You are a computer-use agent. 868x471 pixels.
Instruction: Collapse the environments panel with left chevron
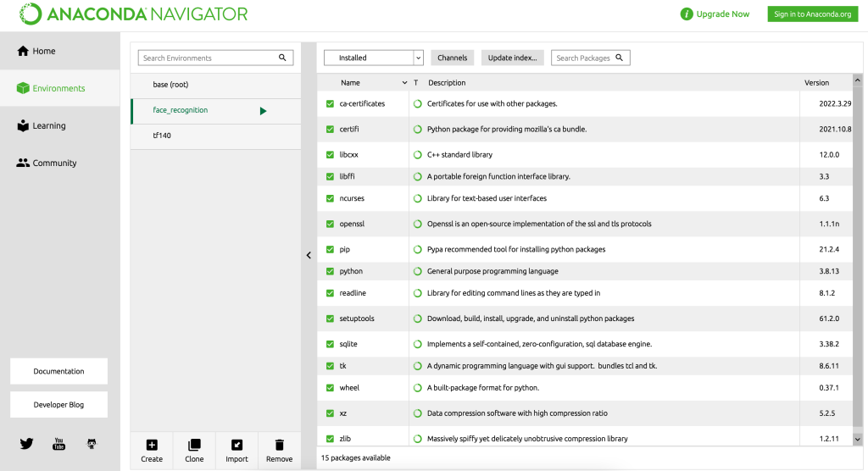pyautogui.click(x=309, y=255)
